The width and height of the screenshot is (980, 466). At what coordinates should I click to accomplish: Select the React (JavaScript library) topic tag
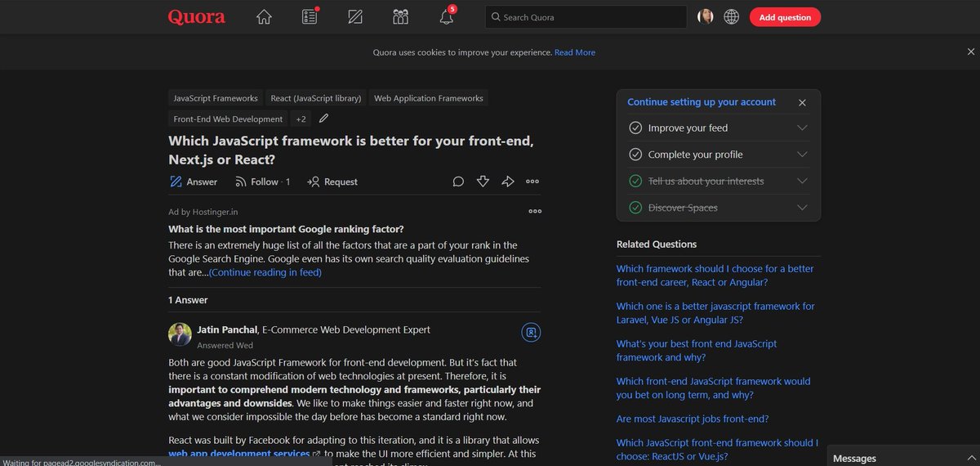tap(316, 98)
